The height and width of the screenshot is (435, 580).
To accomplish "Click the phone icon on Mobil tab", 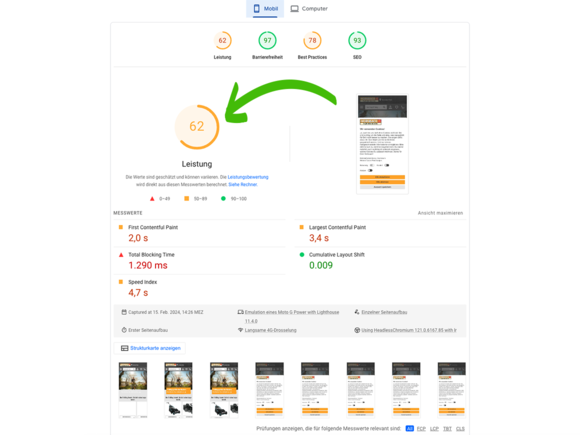I will [256, 9].
